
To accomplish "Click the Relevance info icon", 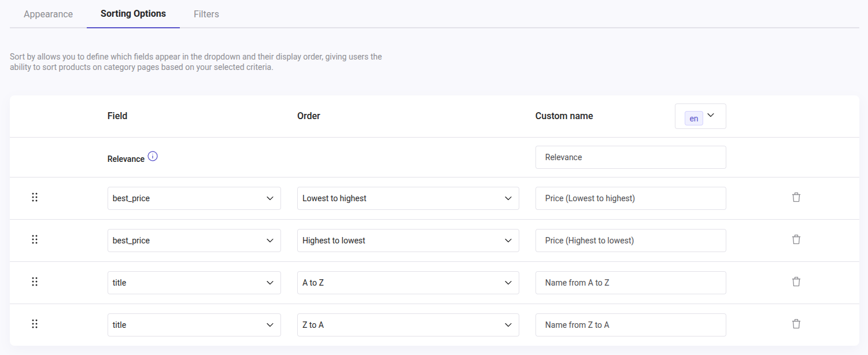I will tap(153, 156).
